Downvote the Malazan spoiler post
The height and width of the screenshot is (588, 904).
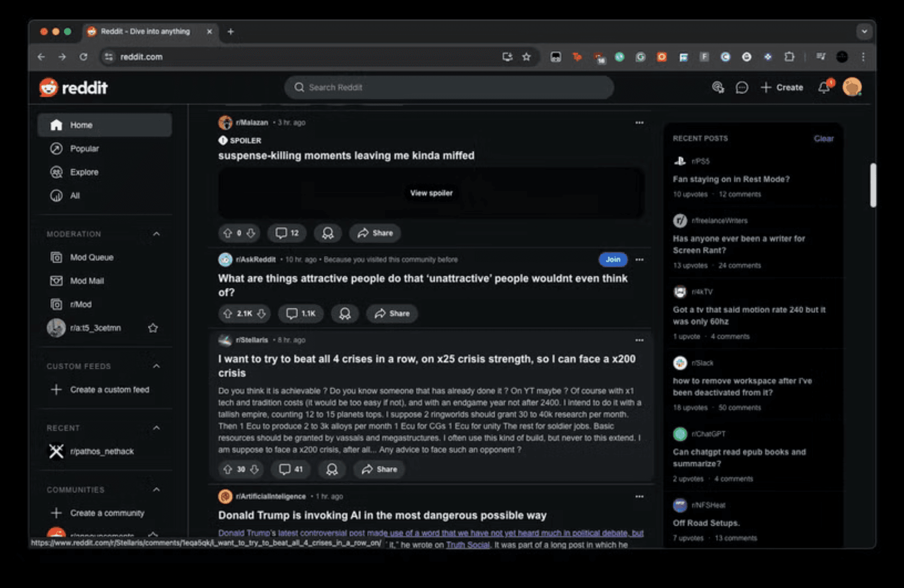click(x=251, y=233)
